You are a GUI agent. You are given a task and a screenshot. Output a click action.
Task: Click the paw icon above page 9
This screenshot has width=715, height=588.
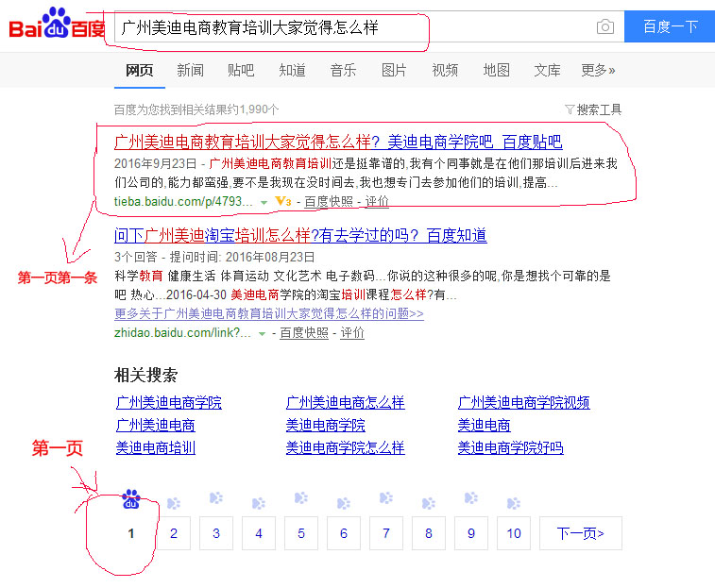pyautogui.click(x=471, y=497)
